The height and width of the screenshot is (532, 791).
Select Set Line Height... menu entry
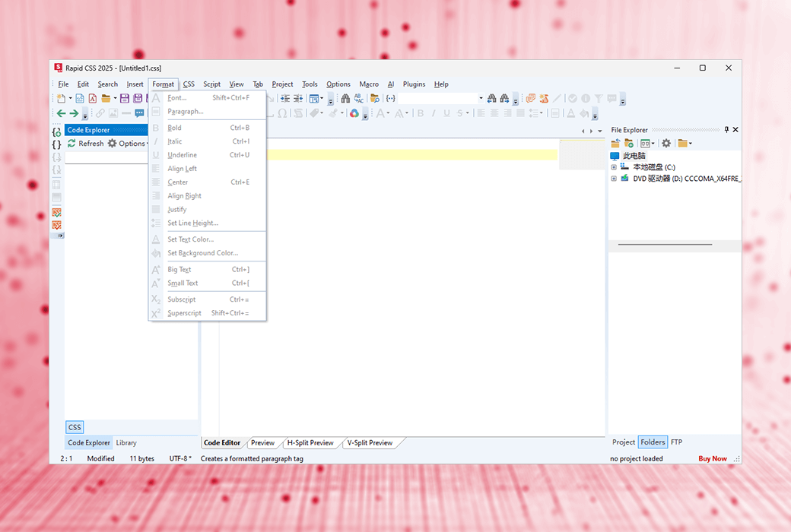point(208,223)
